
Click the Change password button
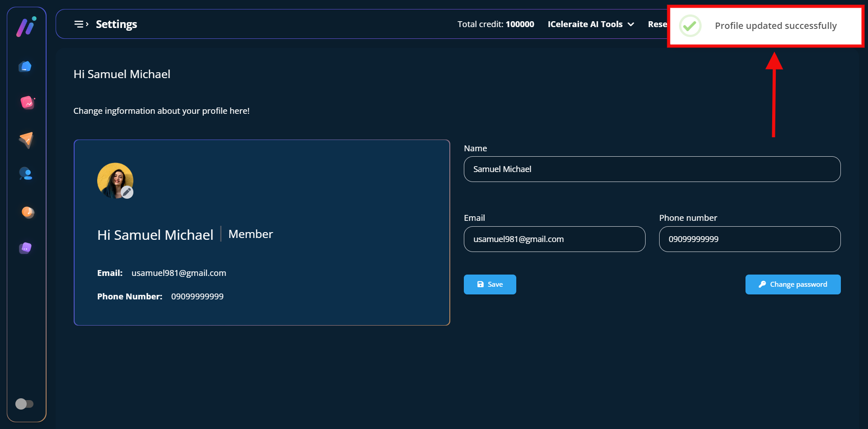coord(793,284)
